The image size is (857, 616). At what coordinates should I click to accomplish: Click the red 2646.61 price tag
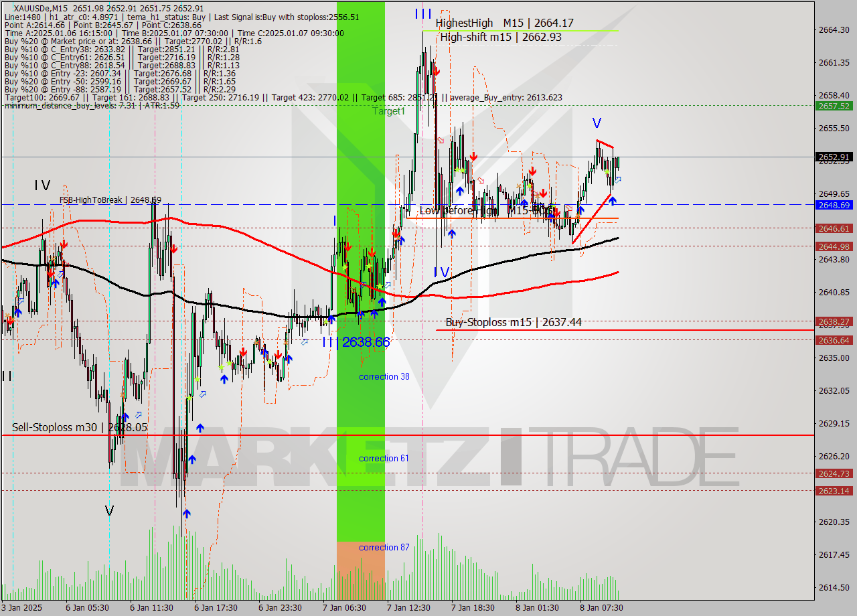click(x=834, y=228)
